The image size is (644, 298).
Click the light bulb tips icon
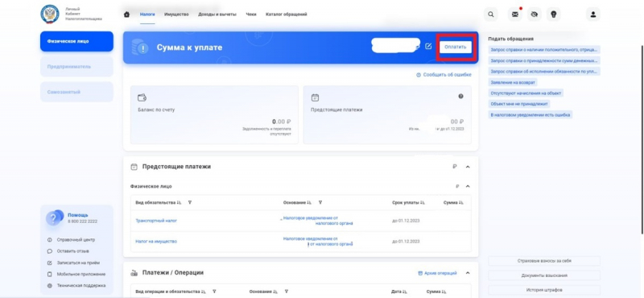tap(554, 14)
